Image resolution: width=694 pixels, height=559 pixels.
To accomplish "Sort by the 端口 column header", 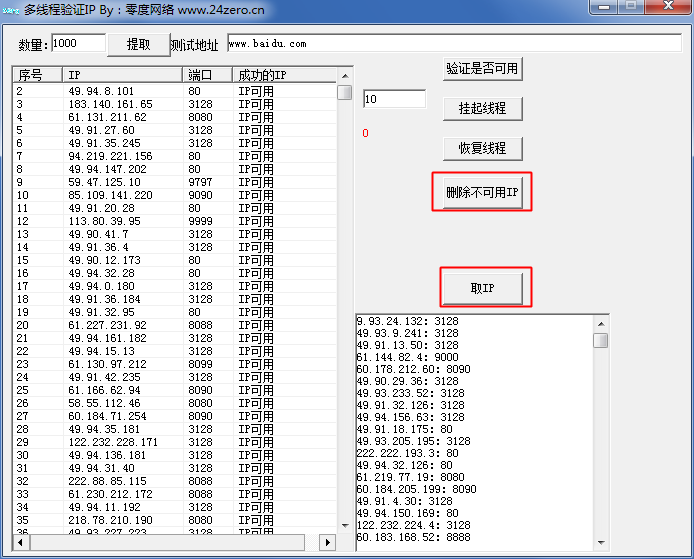I will (208, 75).
